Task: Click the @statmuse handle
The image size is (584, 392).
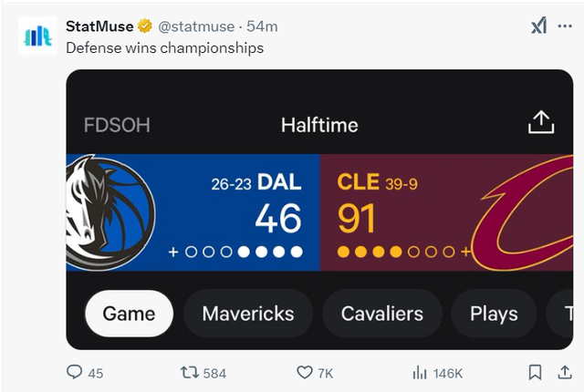Action: 196,26
